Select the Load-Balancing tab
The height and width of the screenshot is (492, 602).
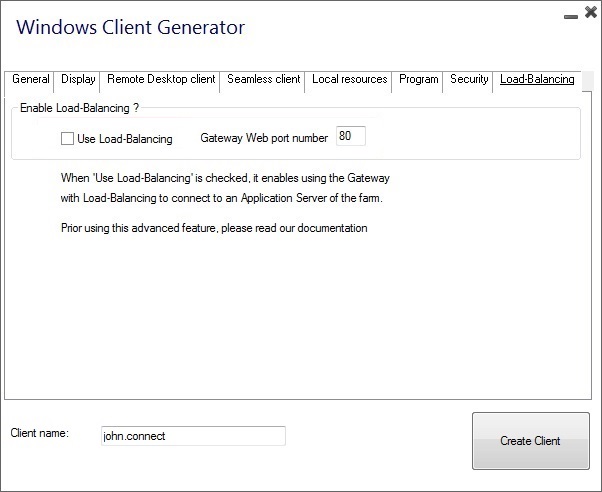537,80
